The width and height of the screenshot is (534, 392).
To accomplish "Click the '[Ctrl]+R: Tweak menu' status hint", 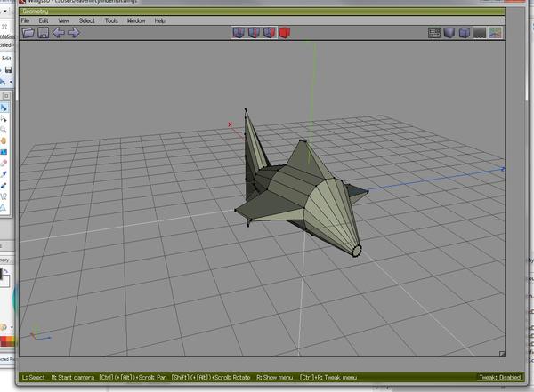I will pos(328,378).
